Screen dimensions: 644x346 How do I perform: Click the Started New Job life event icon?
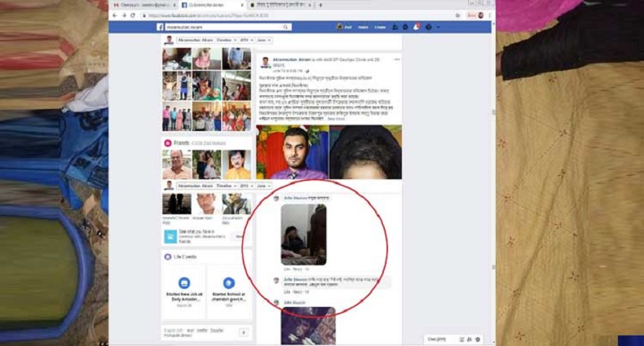click(x=183, y=282)
